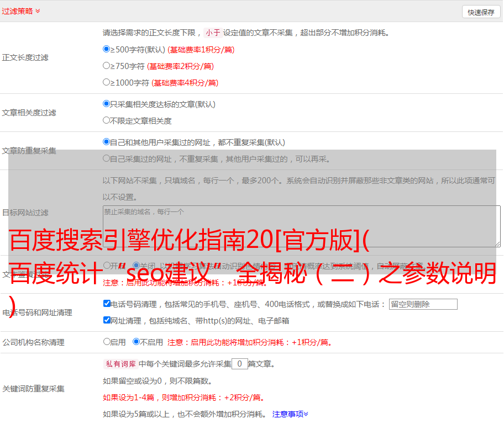The height and width of the screenshot is (424, 504).
Task: Click the red (基础费率2积分/篇) note
Action: tap(180, 66)
